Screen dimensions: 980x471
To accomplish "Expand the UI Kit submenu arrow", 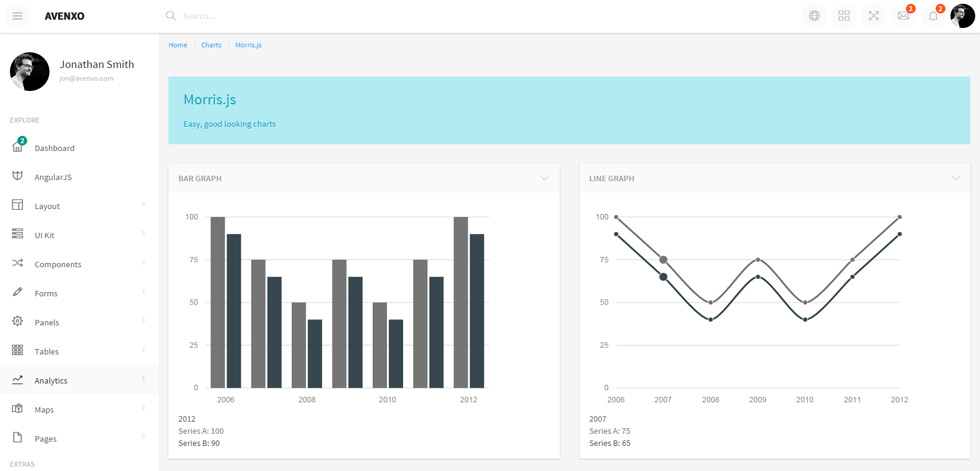I will click(x=143, y=233).
